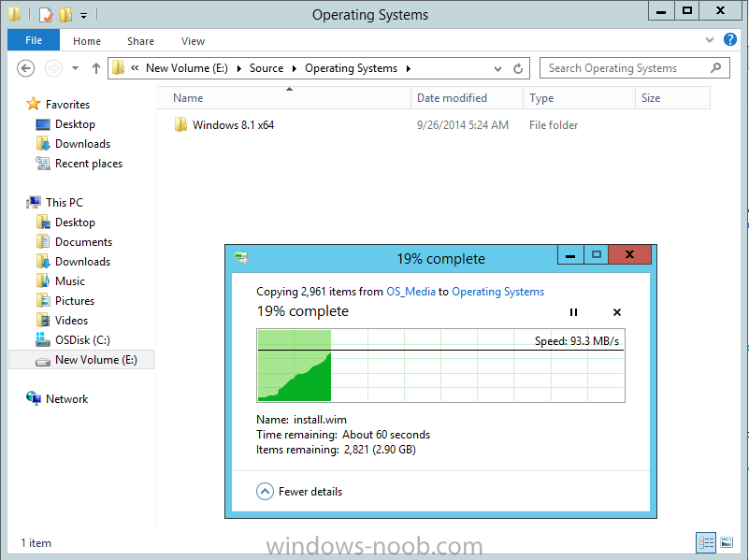Pause the copy operation
This screenshot has width=749, height=560.
tap(573, 312)
